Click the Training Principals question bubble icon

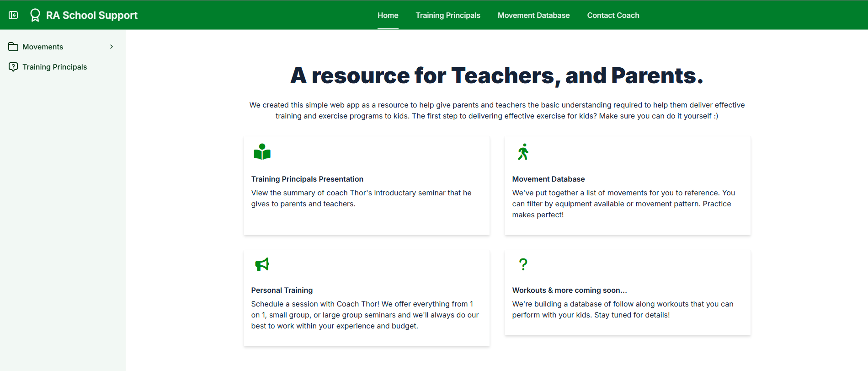(x=13, y=67)
